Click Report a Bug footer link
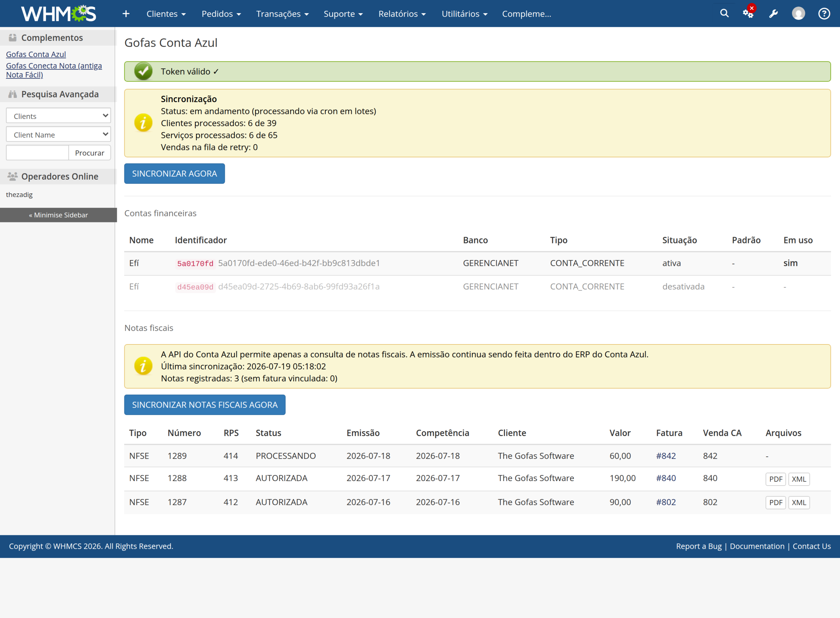840x618 pixels. coord(699,546)
